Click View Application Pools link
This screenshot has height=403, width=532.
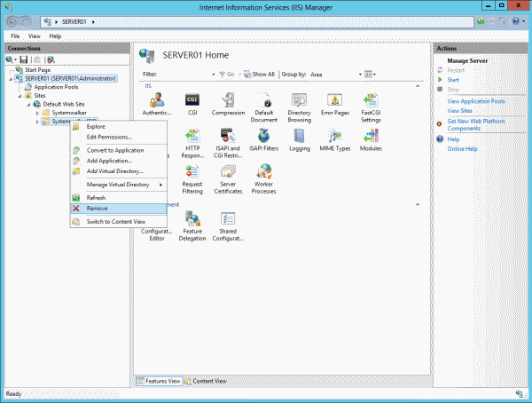[476, 101]
